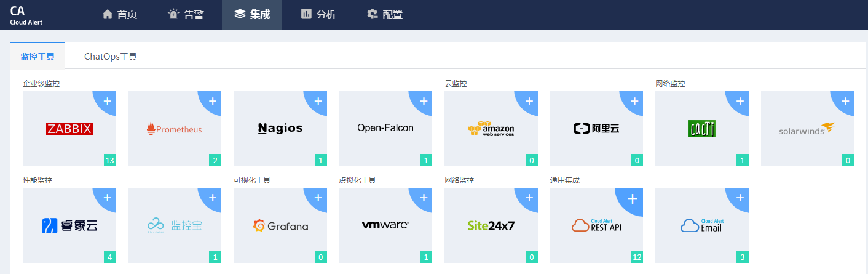Open the Open-Falcon integration logo

pyautogui.click(x=385, y=128)
